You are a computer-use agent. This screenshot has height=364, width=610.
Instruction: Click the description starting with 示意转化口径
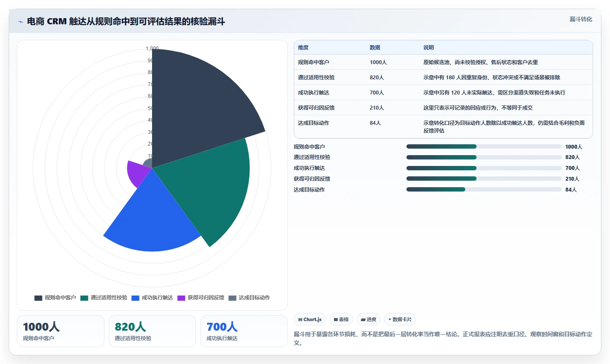pyautogui.click(x=505, y=127)
